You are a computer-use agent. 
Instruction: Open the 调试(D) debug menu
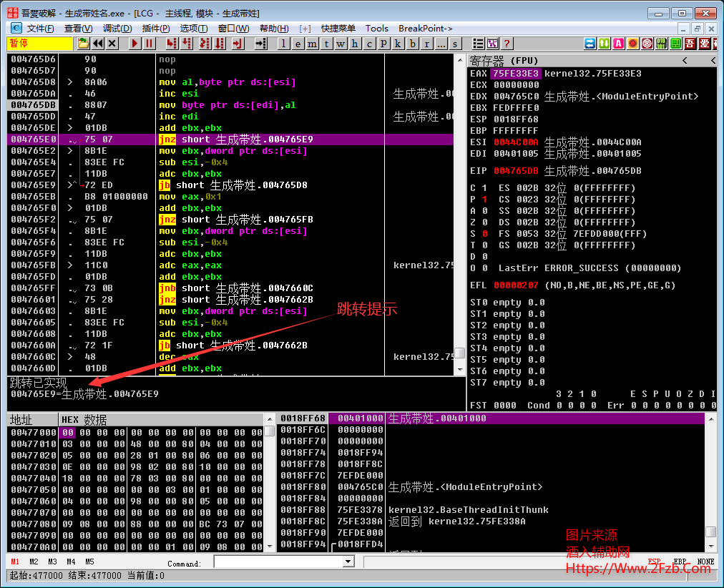point(117,29)
